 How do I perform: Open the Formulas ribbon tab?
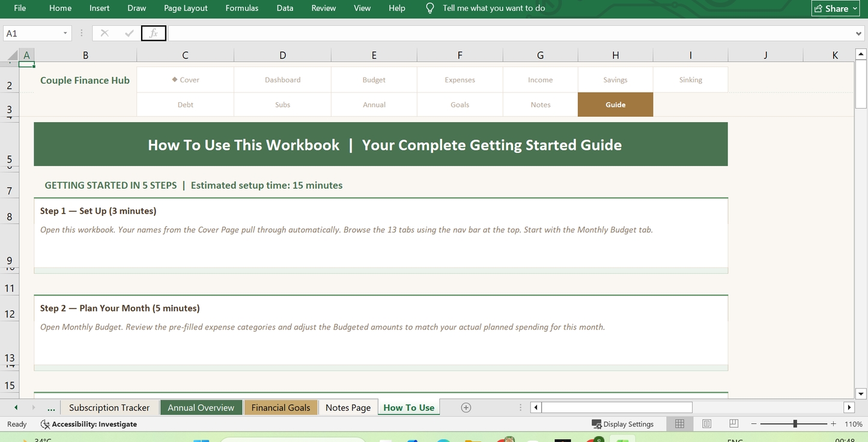242,8
